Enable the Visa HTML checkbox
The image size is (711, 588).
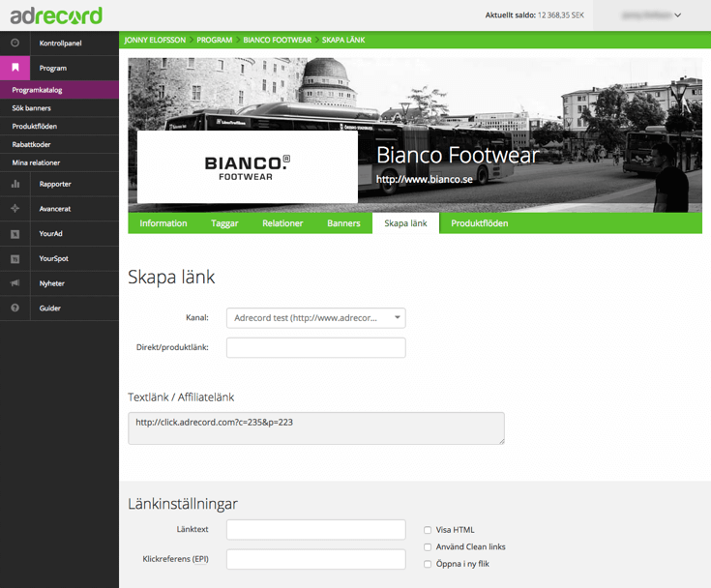(x=428, y=530)
